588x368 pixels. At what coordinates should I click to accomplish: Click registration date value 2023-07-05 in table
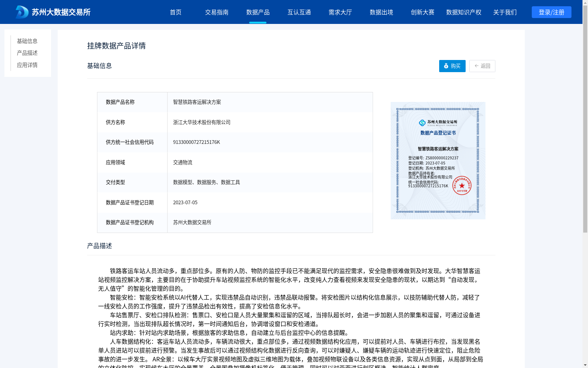tap(185, 202)
